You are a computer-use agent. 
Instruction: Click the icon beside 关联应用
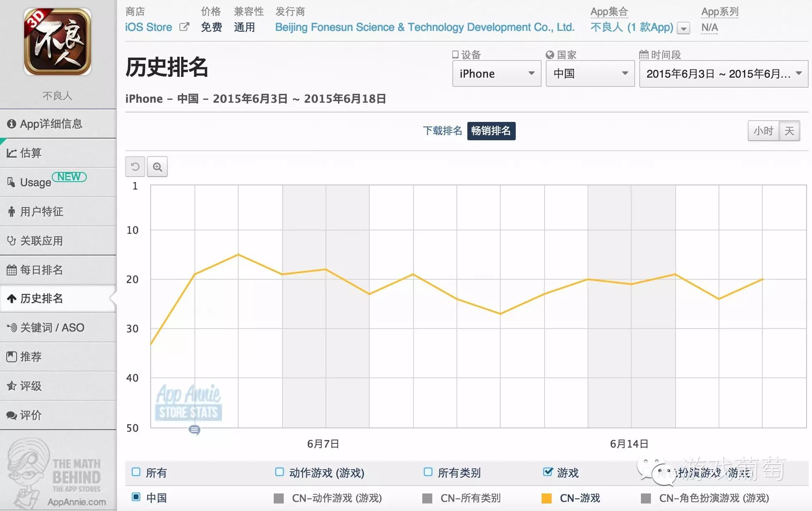12,241
